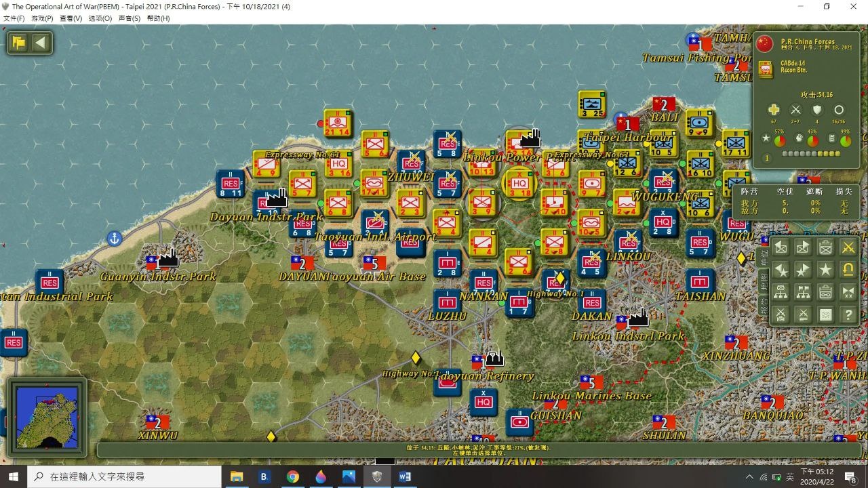Image resolution: width=868 pixels, height=488 pixels.
Task: Expand the 选项(O) menu
Action: coord(100,18)
